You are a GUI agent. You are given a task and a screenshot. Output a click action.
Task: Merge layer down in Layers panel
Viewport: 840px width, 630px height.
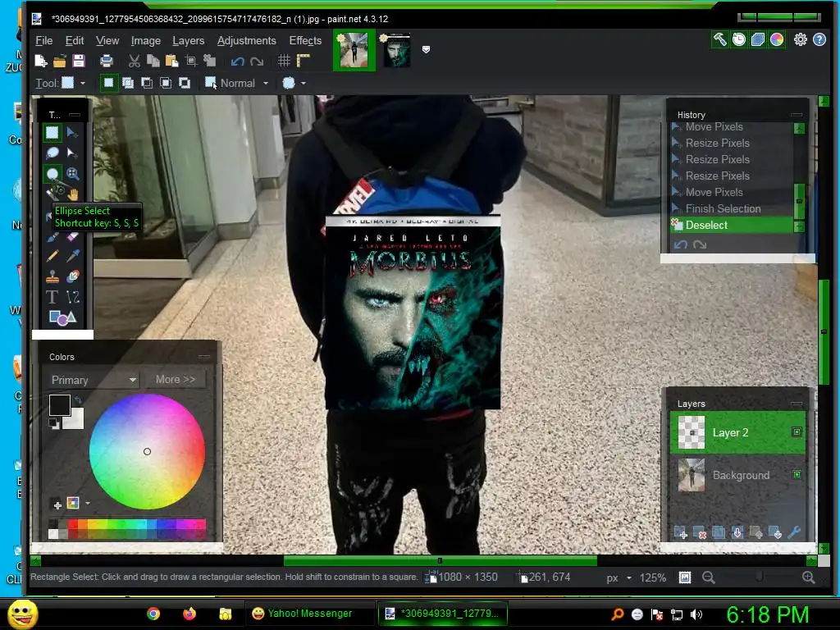coord(737,532)
